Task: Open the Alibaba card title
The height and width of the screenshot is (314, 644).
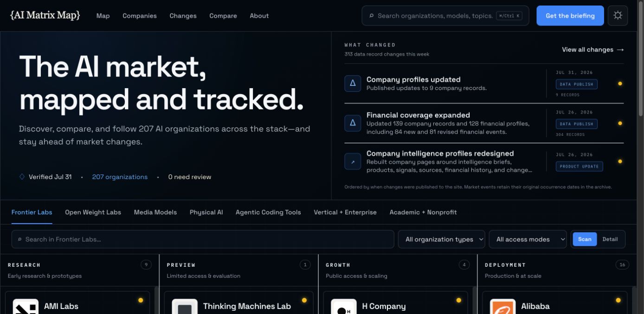Action: click(535, 306)
